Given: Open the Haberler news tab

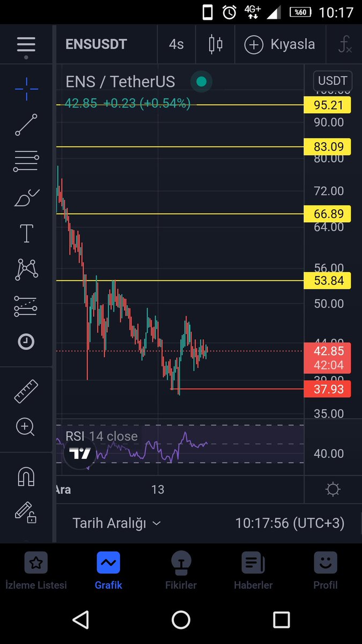Looking at the screenshot, I should click(253, 571).
